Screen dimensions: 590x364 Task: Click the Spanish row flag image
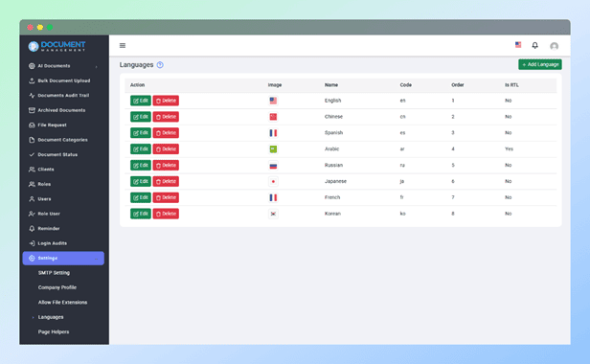coord(273,133)
